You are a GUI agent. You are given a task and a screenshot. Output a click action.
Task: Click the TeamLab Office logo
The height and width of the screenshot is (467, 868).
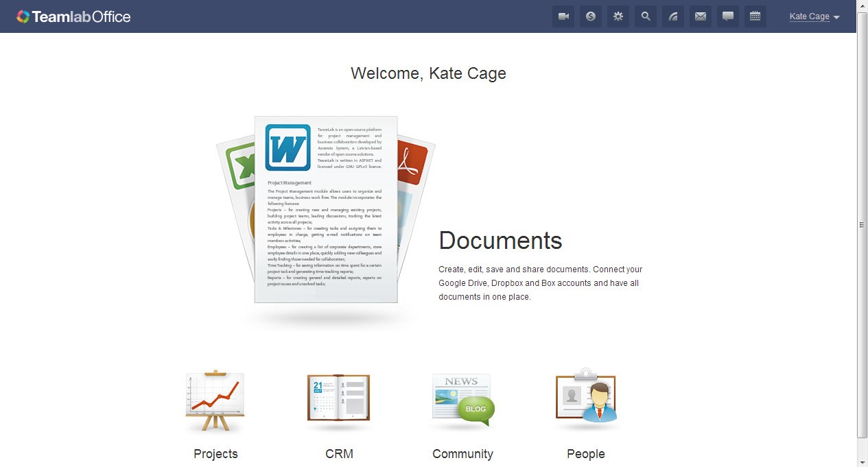coord(73,16)
